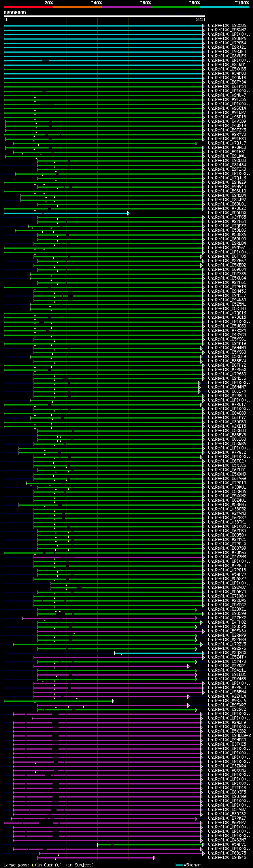This screenshot has width=253, height=868.
Task: Select the UniRef100_B9HGZ9 label
Action: [227, 183]
